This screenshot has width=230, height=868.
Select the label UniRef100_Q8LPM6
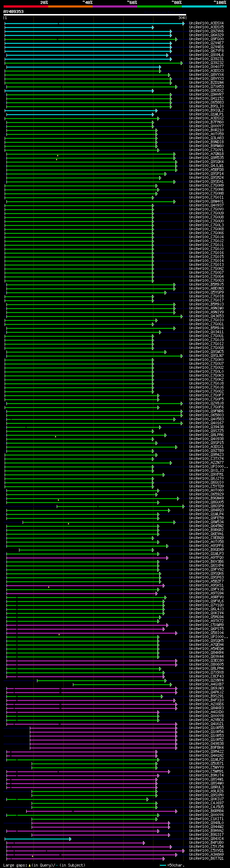click(x=206, y=435)
